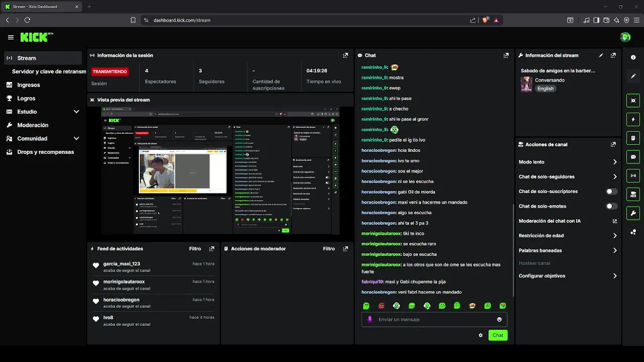The height and width of the screenshot is (362, 644).
Task: Edit stream info with the pencil icon
Action: tap(601, 55)
